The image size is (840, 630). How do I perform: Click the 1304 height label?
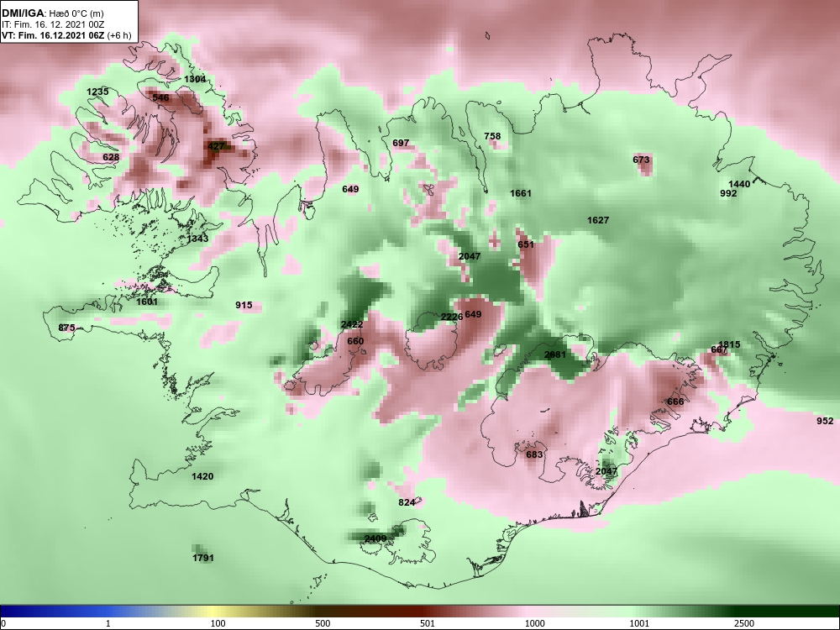[195, 79]
